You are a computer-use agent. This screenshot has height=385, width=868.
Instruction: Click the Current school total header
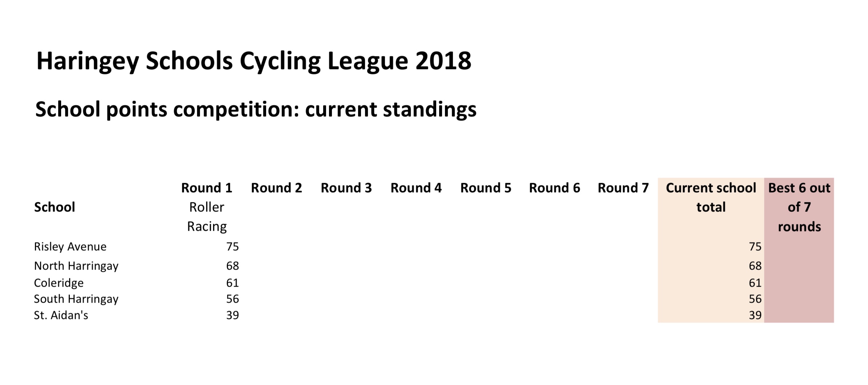point(711,197)
